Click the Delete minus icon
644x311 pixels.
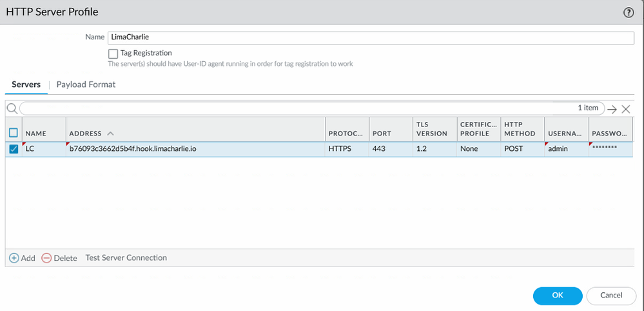[x=46, y=258]
